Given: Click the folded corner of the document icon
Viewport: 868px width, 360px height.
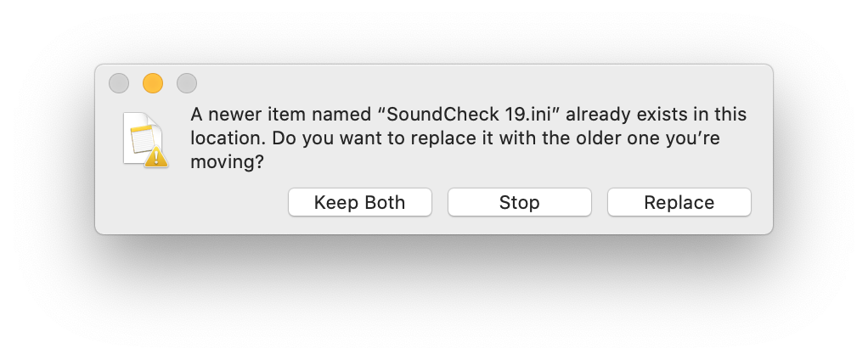Looking at the screenshot, I should coord(155,119).
